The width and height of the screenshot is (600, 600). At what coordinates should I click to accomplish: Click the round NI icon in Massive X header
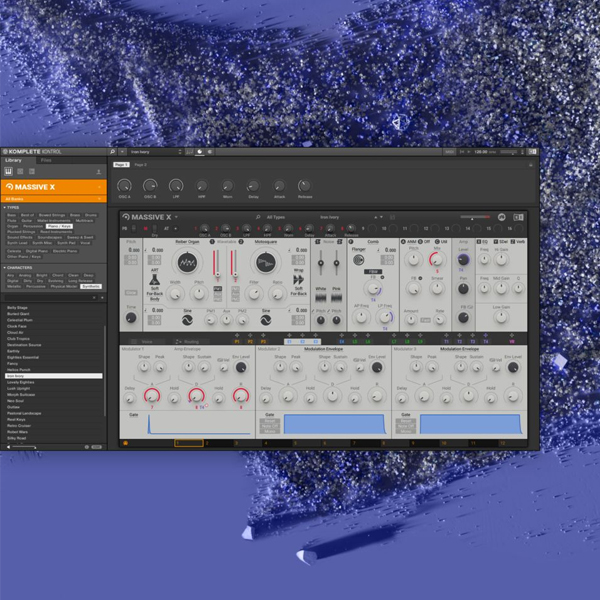coord(502,217)
